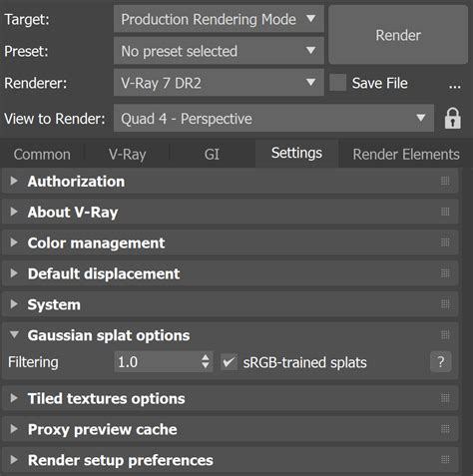Open the Target rendering mode dropdown
Image resolution: width=473 pixels, height=476 pixels.
pos(219,19)
